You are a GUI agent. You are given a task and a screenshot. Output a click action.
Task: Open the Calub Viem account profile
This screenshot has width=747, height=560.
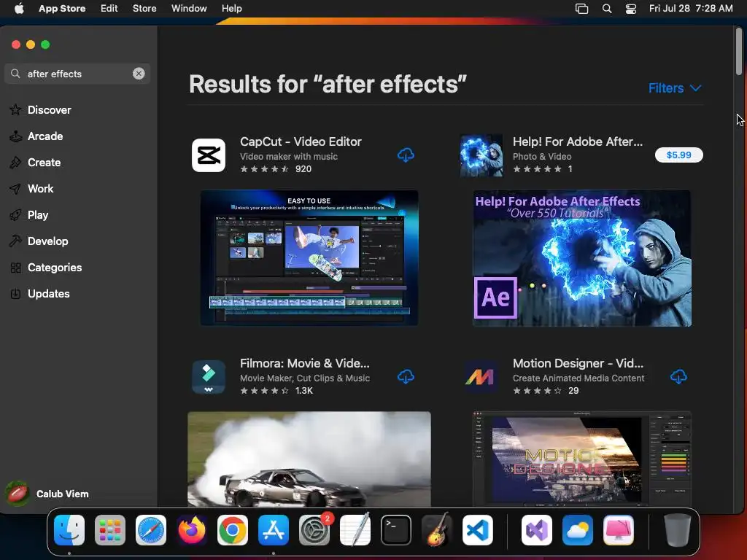pos(47,494)
